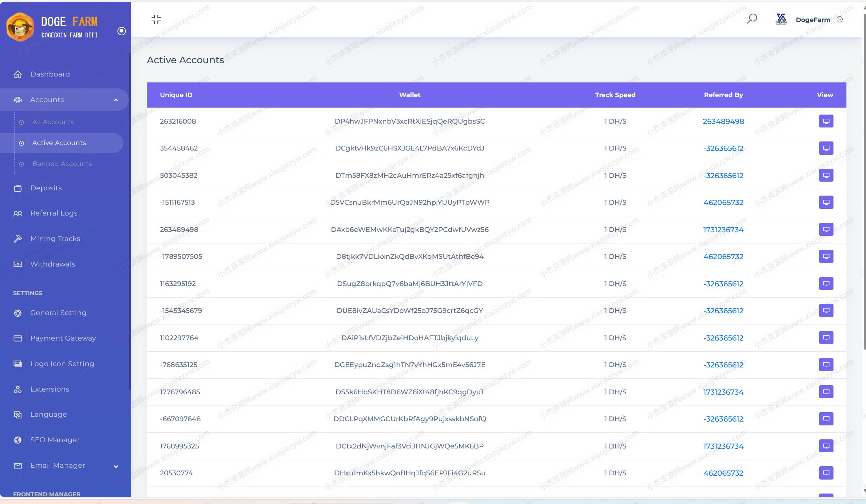Image resolution: width=866 pixels, height=504 pixels.
Task: Click the DogeFarm profile icon top right
Action: pos(781,19)
